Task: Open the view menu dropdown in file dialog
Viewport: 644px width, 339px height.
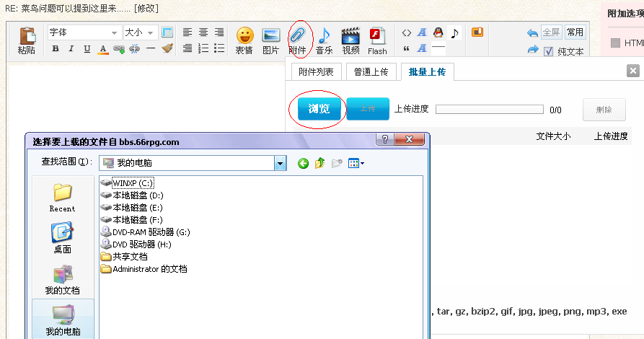Action: click(x=356, y=164)
